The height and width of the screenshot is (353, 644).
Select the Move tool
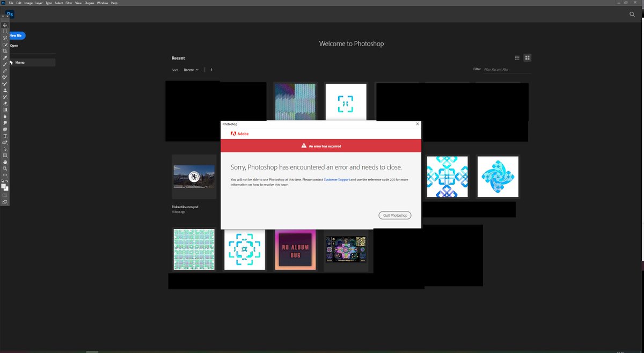pyautogui.click(x=5, y=25)
